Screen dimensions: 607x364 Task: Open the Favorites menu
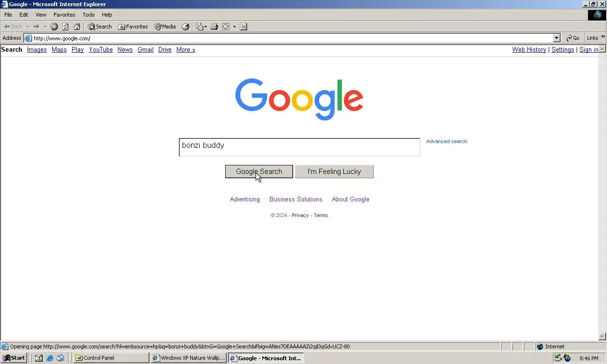click(64, 15)
